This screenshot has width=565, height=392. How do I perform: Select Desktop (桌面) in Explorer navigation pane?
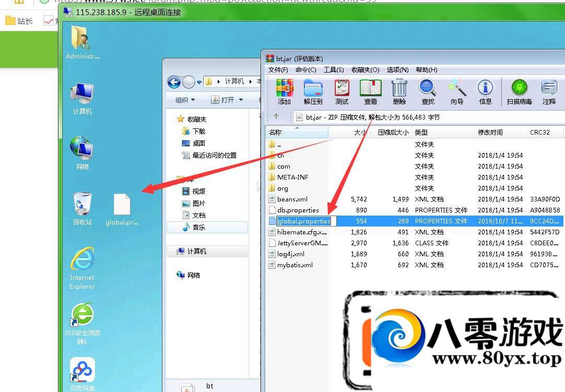[x=194, y=144]
